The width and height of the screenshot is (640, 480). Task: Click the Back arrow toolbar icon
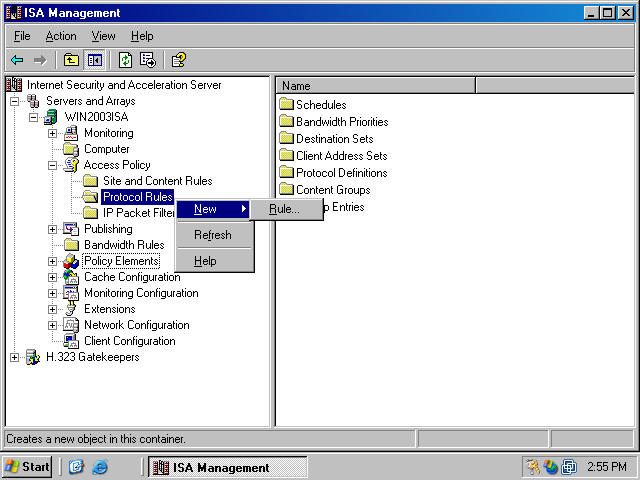click(x=17, y=60)
